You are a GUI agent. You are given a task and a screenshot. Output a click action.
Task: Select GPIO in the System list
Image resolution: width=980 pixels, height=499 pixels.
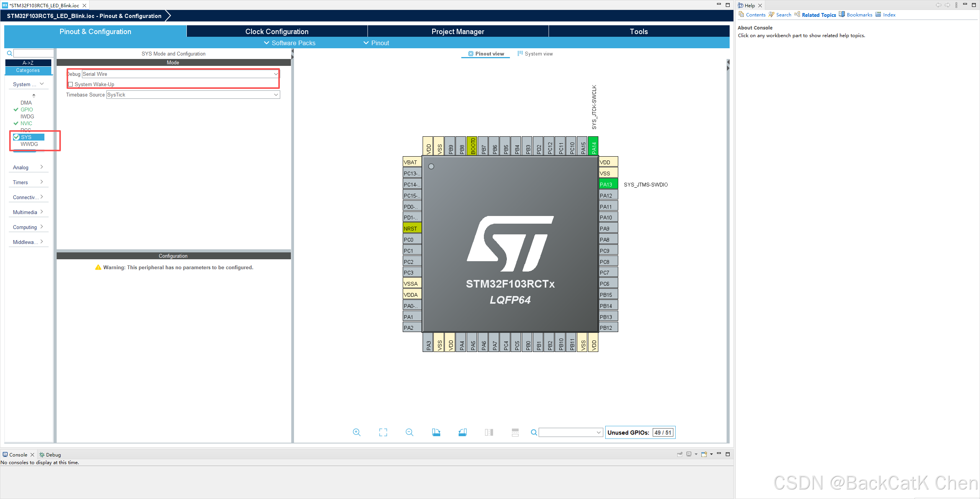[x=26, y=110]
